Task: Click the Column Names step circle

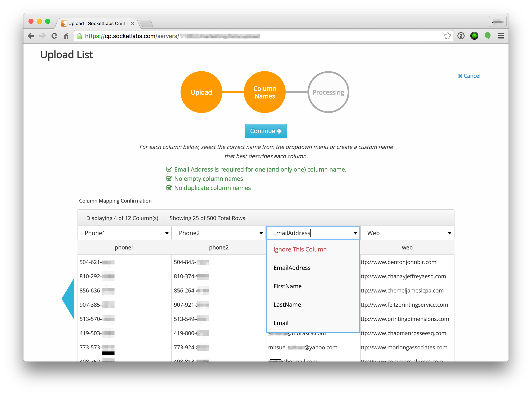Action: click(x=265, y=92)
